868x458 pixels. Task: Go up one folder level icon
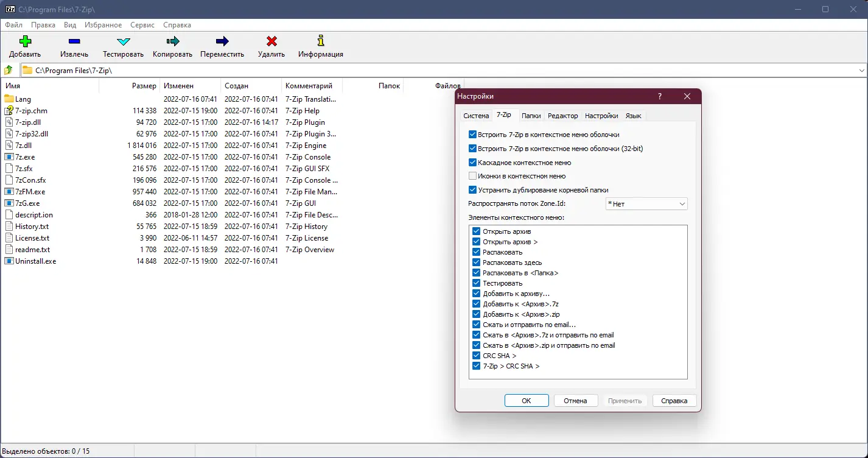pyautogui.click(x=9, y=70)
